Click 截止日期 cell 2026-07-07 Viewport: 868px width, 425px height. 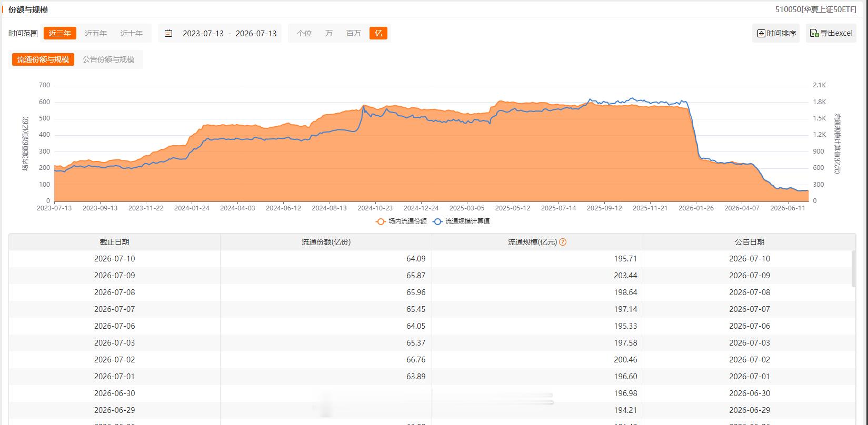click(115, 309)
